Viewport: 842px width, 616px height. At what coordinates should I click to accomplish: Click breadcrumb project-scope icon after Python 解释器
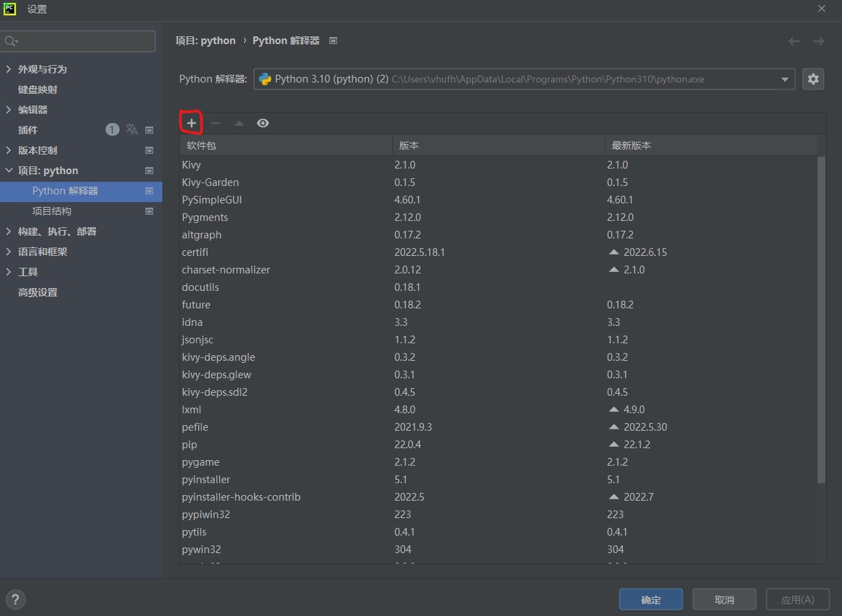click(333, 41)
